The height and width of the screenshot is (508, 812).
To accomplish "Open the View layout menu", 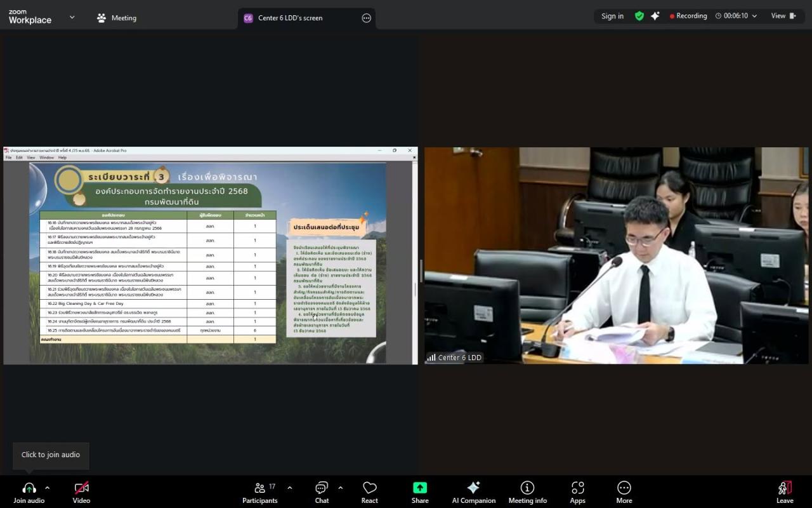I will click(x=783, y=16).
